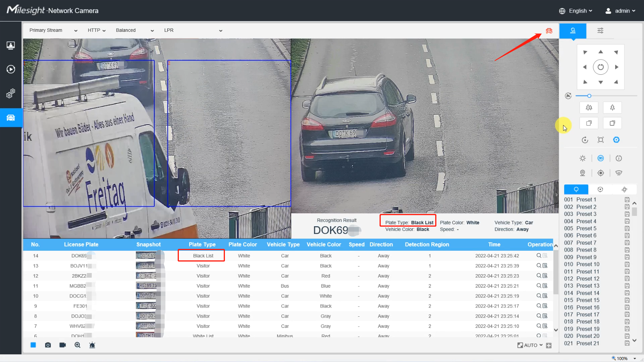Select Preset 1 in the list
The image size is (644, 362).
(586, 200)
